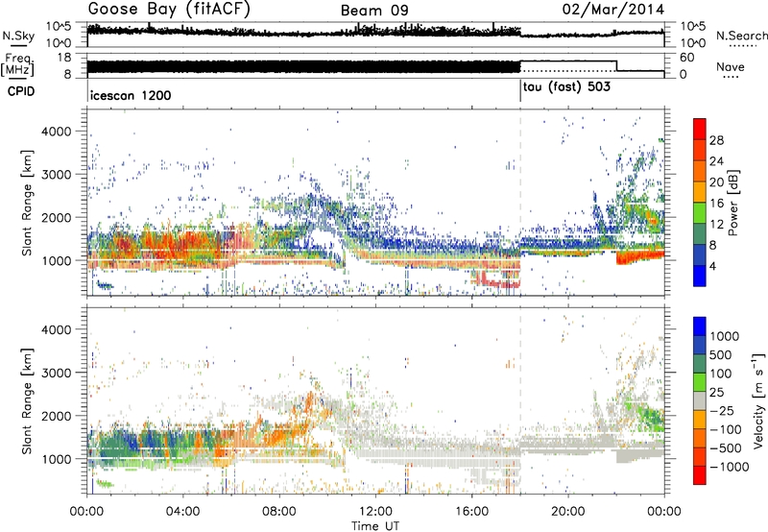
Task: Click the 4000 range tick of power panel
Action: (57, 132)
